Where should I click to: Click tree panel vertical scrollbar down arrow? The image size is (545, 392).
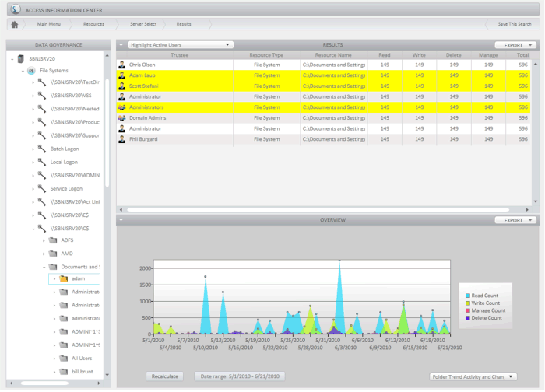[107, 375]
